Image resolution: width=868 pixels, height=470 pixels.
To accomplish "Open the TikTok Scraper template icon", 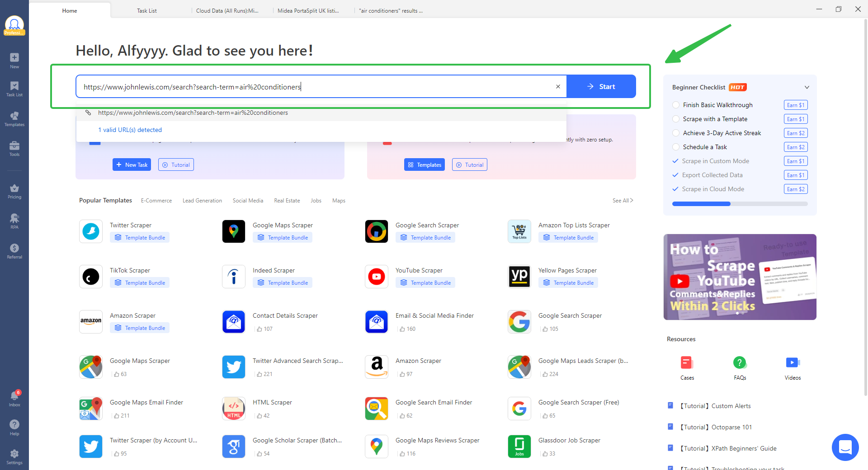I will (x=91, y=277).
